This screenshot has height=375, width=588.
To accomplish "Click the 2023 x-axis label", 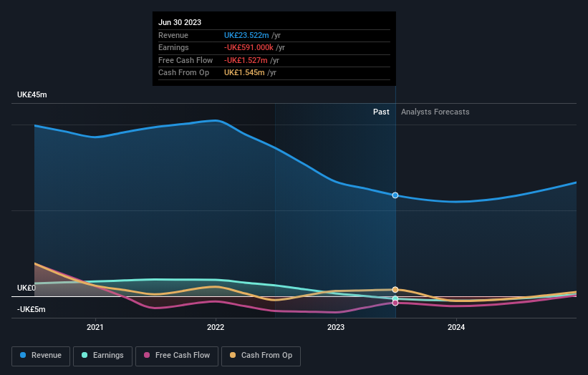I will tap(336, 327).
